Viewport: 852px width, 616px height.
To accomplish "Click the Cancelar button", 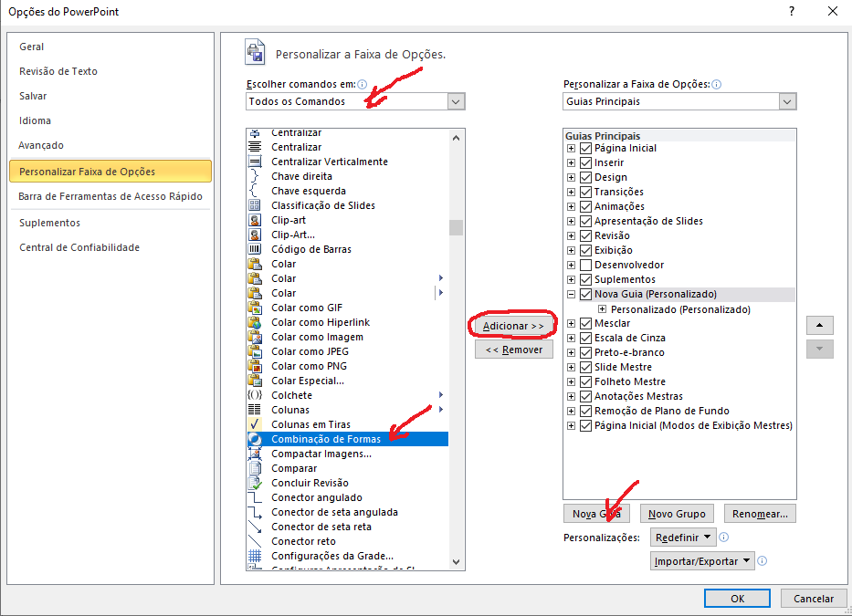I will click(814, 599).
